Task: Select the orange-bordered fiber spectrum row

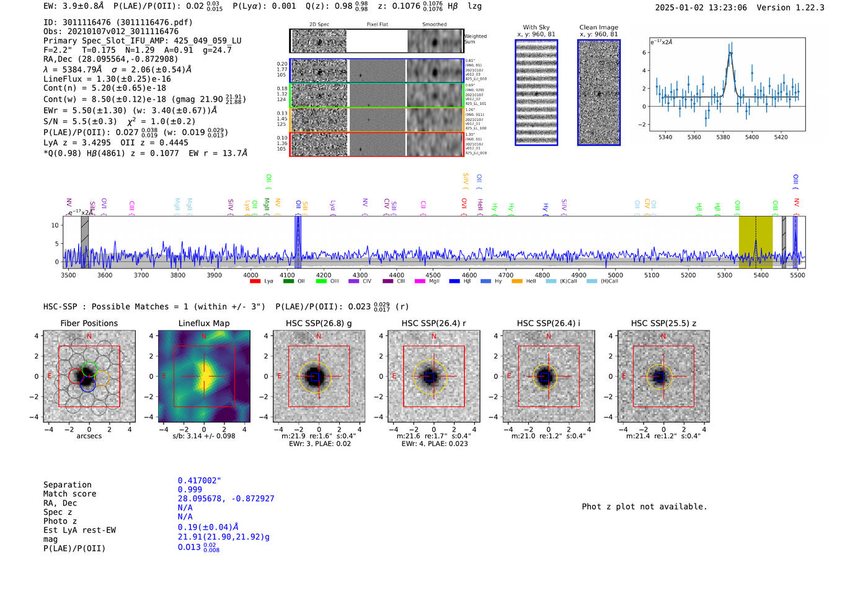Action: pos(376,120)
